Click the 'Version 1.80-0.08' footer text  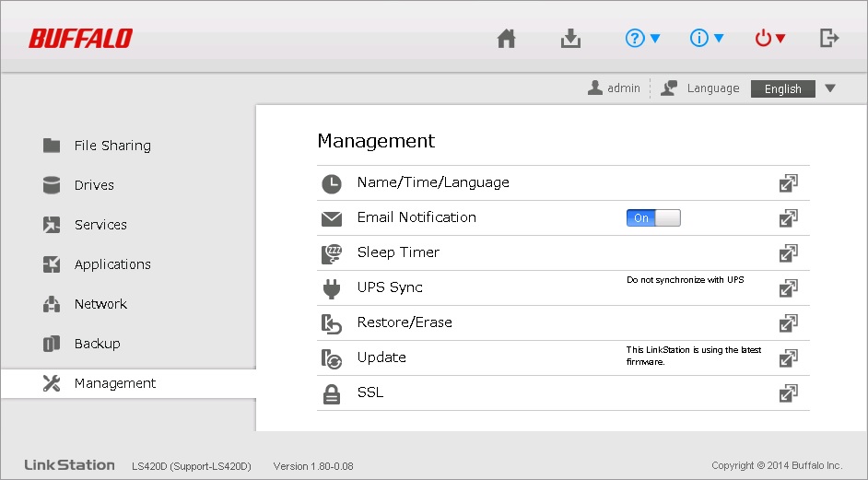(313, 466)
